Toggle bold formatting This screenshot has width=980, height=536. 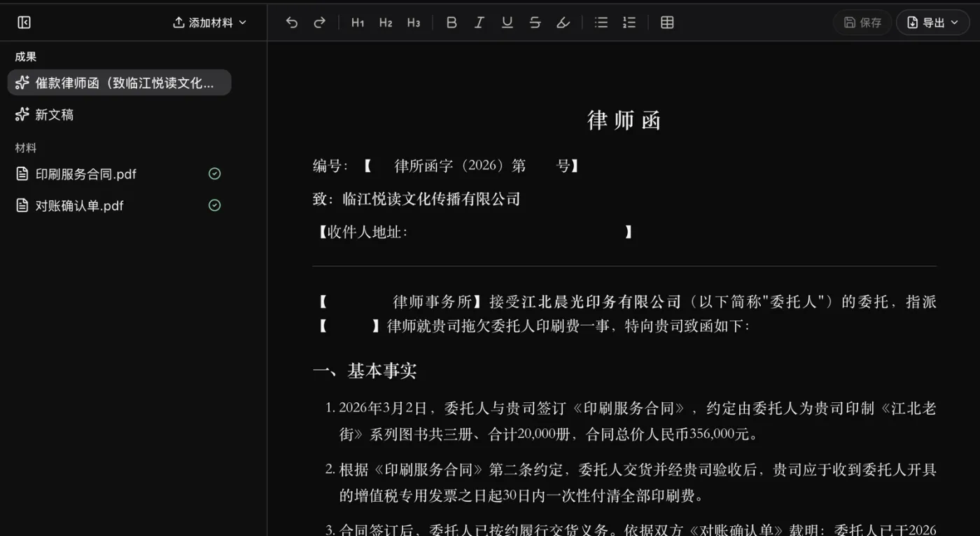point(451,22)
